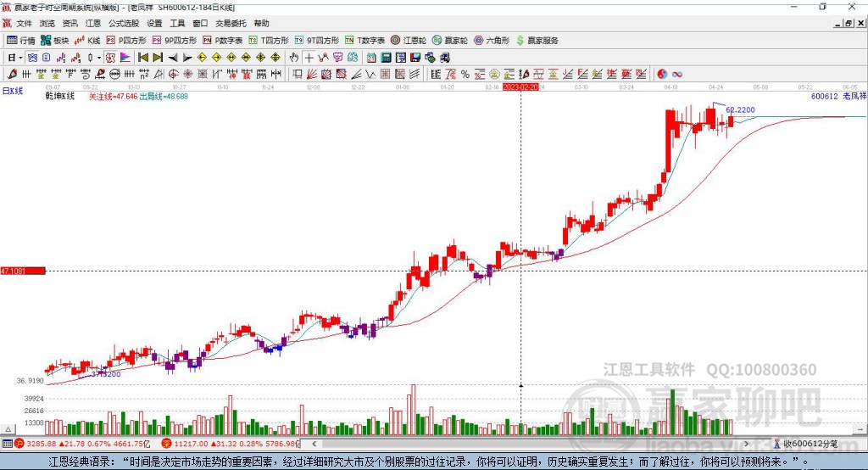Select the red circular target tool

pos(173,74)
